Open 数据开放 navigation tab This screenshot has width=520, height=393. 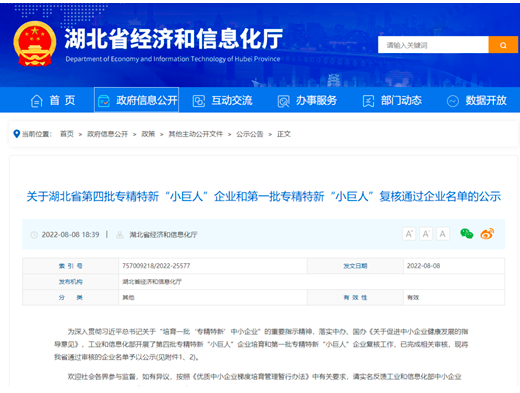(476, 100)
